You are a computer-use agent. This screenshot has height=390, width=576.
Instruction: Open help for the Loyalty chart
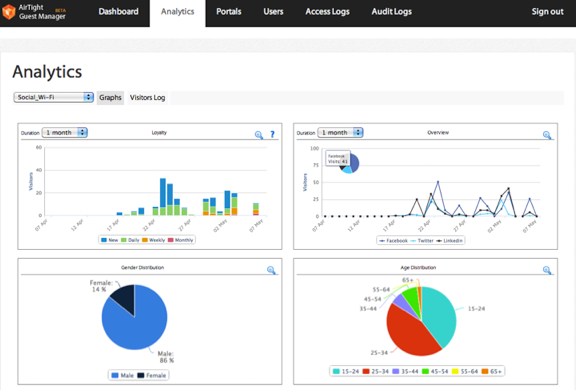click(272, 134)
